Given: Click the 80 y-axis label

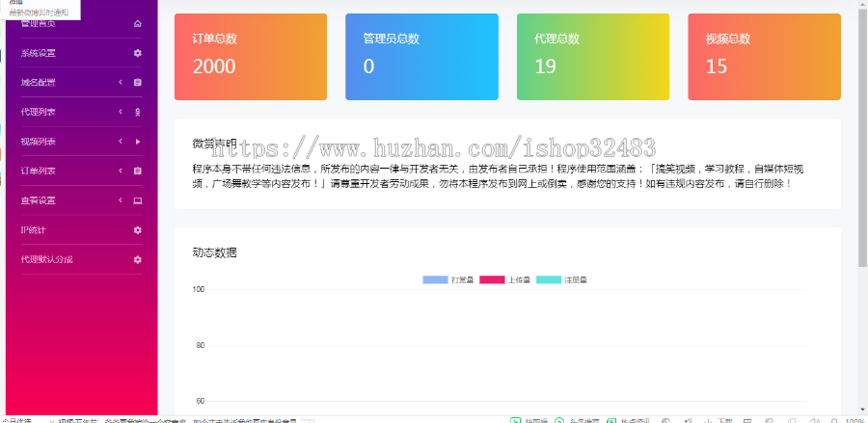Looking at the screenshot, I should coord(201,346).
